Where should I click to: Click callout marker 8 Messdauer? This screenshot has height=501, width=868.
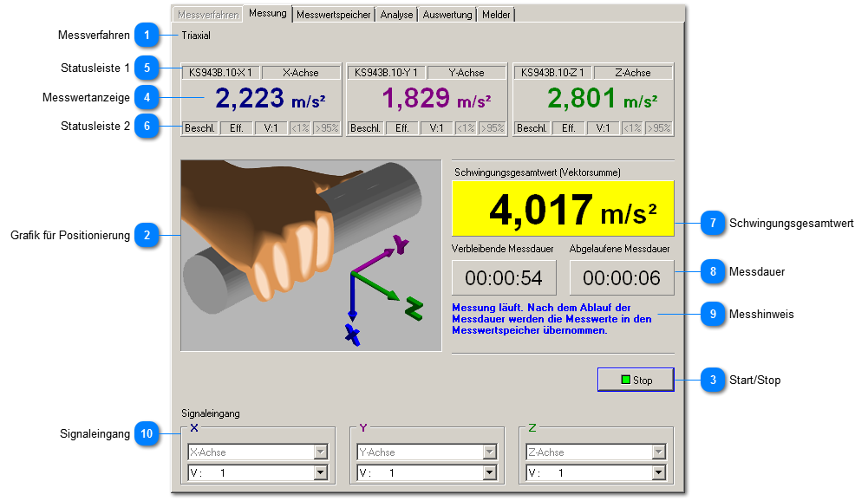click(713, 271)
